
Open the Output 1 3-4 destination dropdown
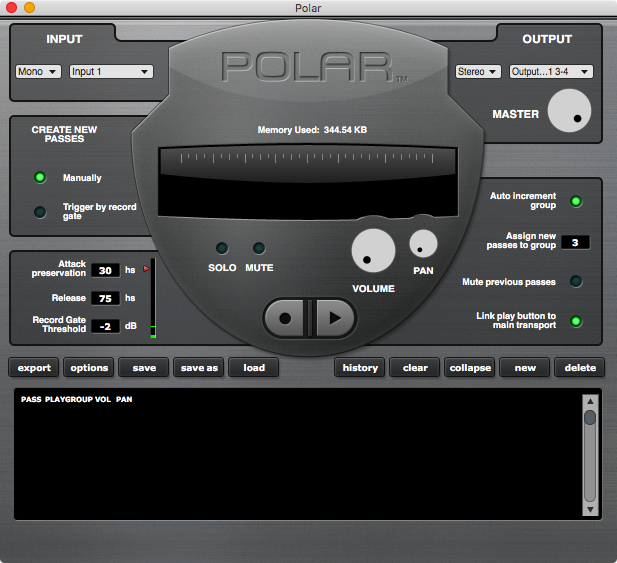(551, 72)
